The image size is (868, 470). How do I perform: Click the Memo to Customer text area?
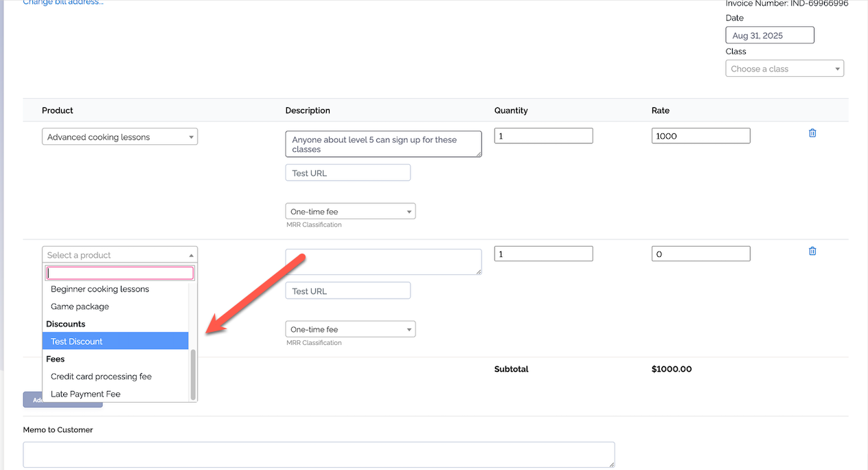coord(319,455)
